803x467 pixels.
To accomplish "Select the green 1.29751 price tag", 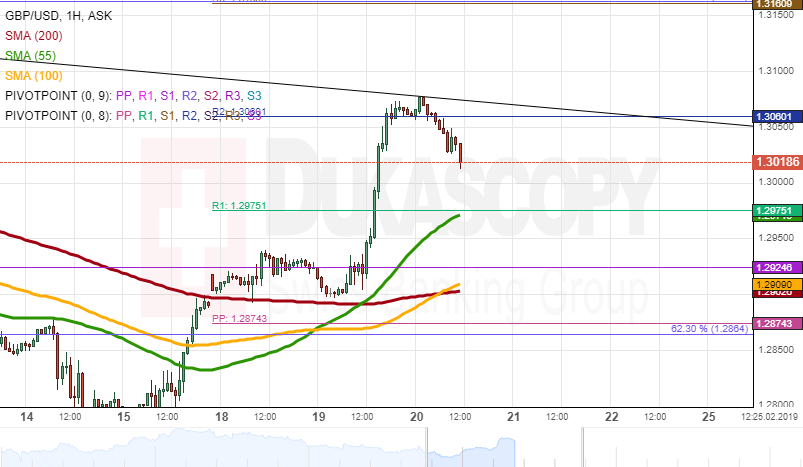I will pyautogui.click(x=776, y=210).
